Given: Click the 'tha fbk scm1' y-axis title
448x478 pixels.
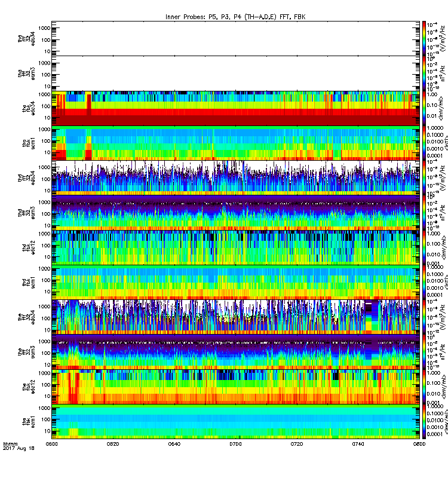Looking at the screenshot, I should click(29, 143).
